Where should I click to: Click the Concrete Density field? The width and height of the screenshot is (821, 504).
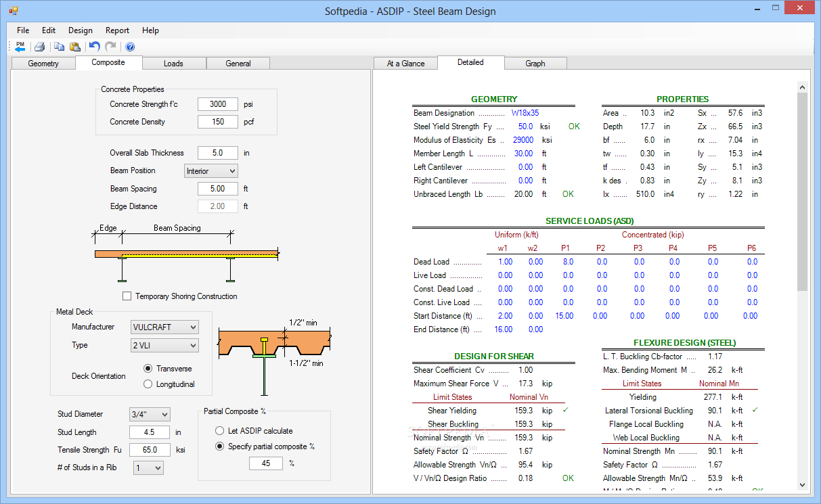coord(218,122)
